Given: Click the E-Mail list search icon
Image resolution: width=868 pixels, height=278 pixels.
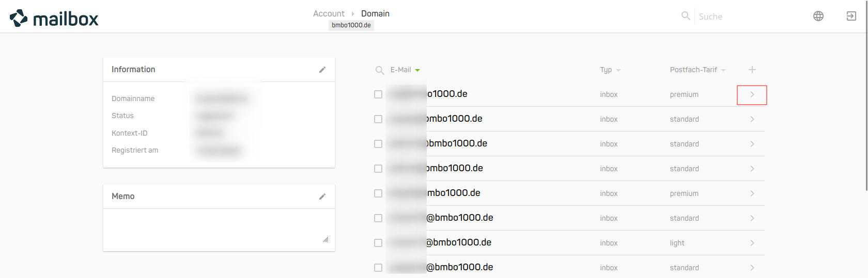Looking at the screenshot, I should (x=380, y=70).
